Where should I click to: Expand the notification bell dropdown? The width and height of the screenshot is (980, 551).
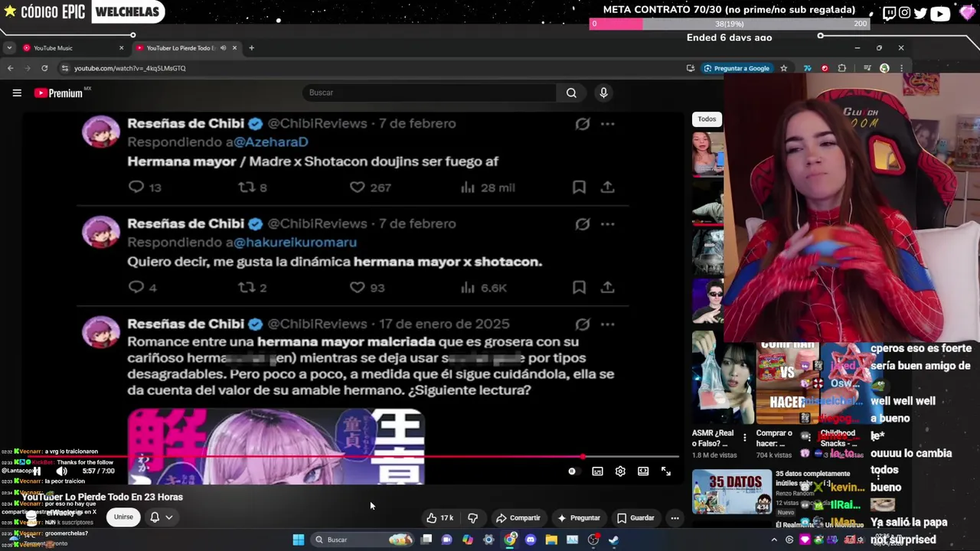point(161,517)
